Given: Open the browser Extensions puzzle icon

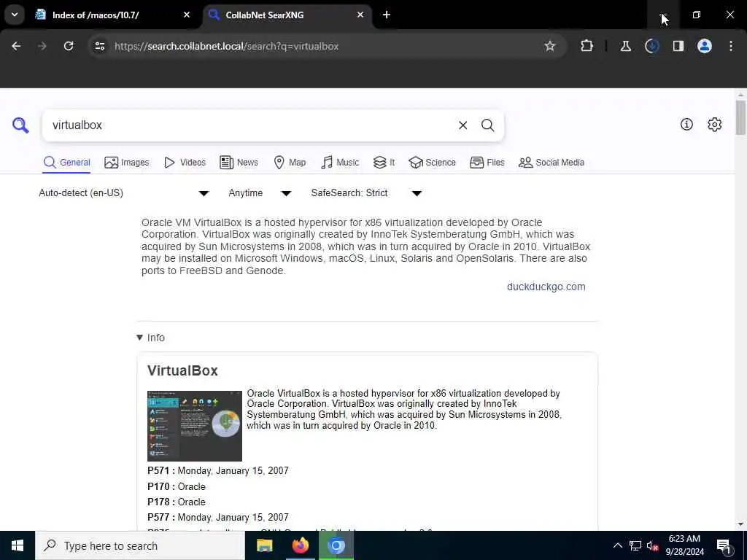Looking at the screenshot, I should [x=587, y=46].
